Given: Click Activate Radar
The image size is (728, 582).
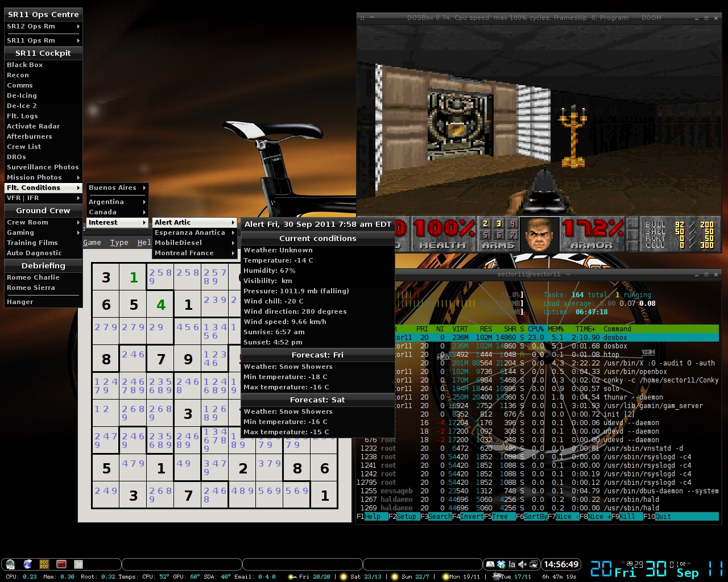Looking at the screenshot, I should (43, 126).
